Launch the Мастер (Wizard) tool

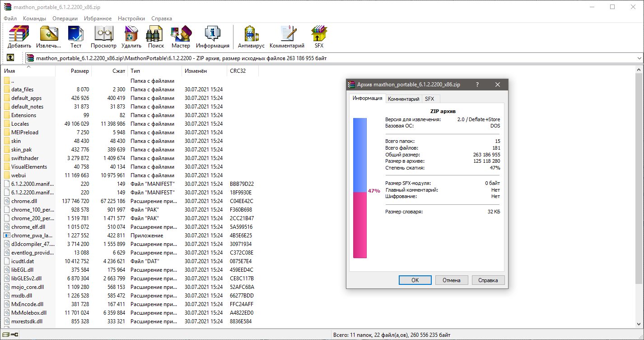[x=181, y=37]
